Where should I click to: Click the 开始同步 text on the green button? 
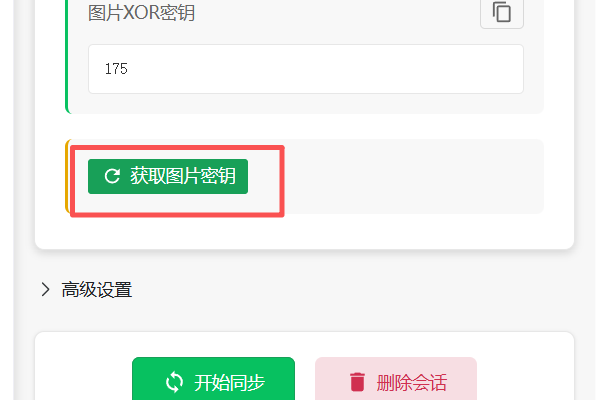click(x=230, y=383)
